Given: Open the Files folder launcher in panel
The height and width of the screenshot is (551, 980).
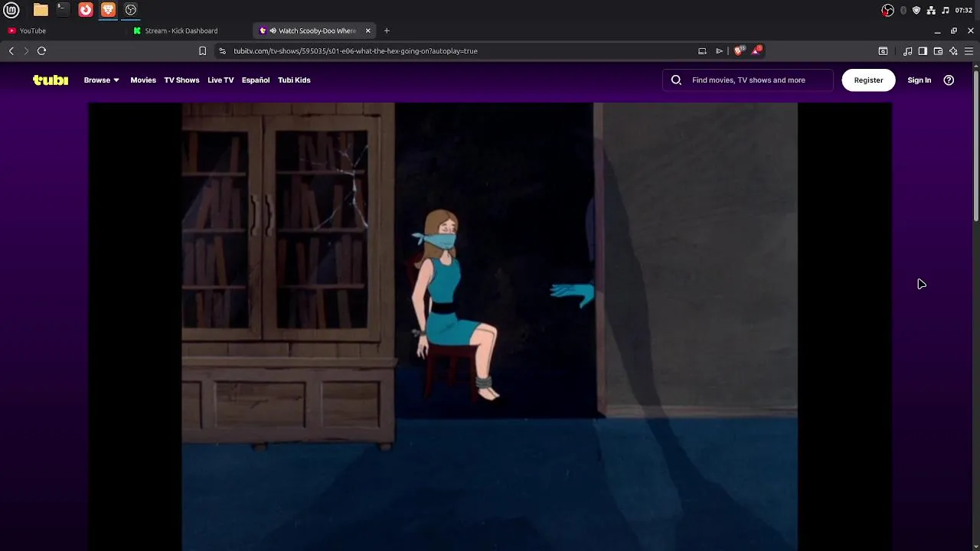Looking at the screenshot, I should click(41, 10).
